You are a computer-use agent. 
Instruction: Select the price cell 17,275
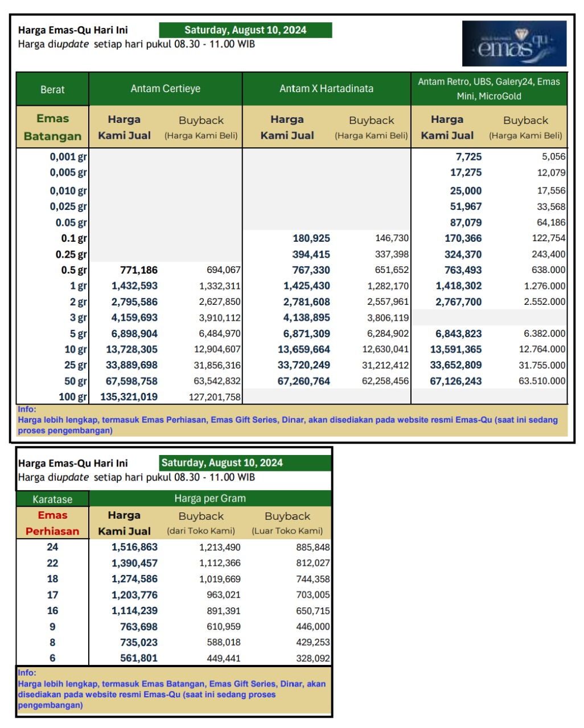pos(466,172)
